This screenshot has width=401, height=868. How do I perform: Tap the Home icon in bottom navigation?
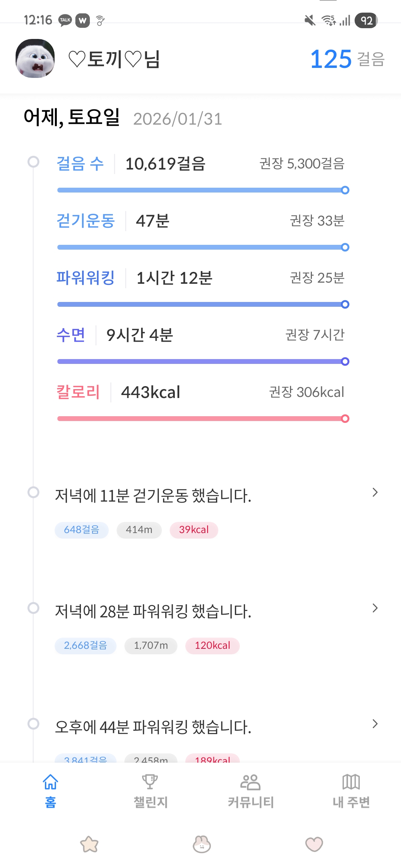click(50, 782)
